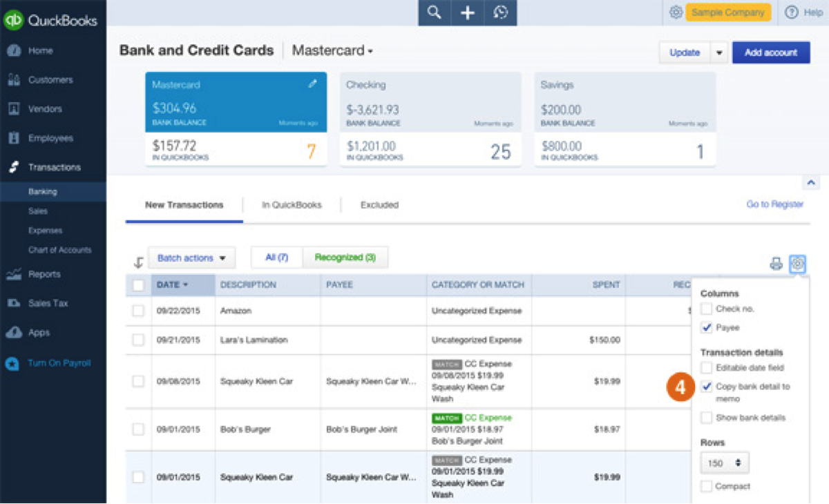Select the Savings account card
This screenshot has height=504, width=829.
point(625,119)
